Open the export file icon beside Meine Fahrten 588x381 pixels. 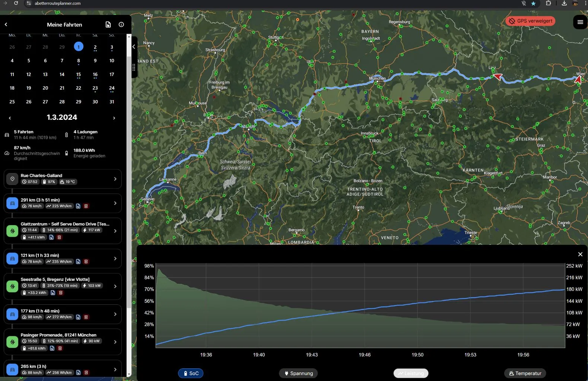tap(108, 25)
